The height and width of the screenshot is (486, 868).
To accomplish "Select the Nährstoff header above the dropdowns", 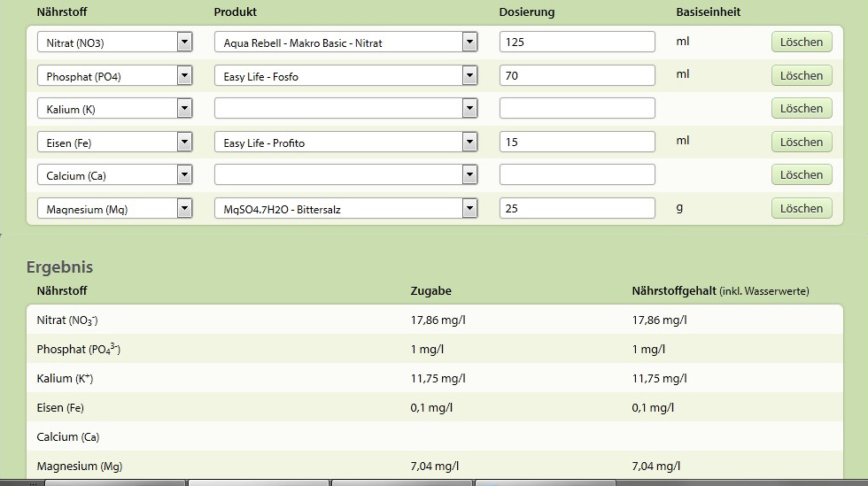I will tap(62, 12).
